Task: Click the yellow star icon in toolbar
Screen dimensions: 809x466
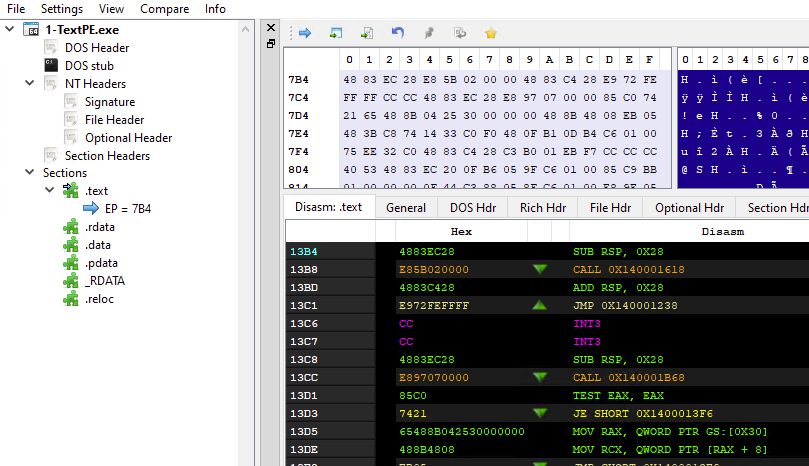Action: pyautogui.click(x=490, y=33)
